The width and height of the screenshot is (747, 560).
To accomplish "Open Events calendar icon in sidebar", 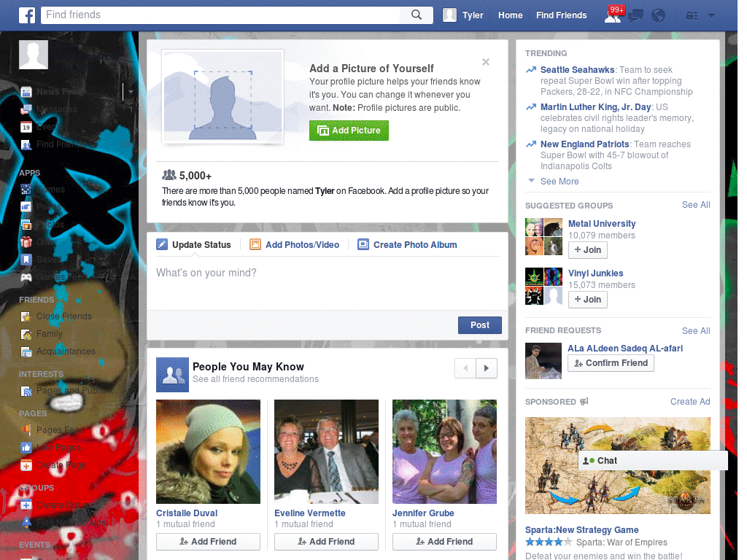I will click(26, 127).
